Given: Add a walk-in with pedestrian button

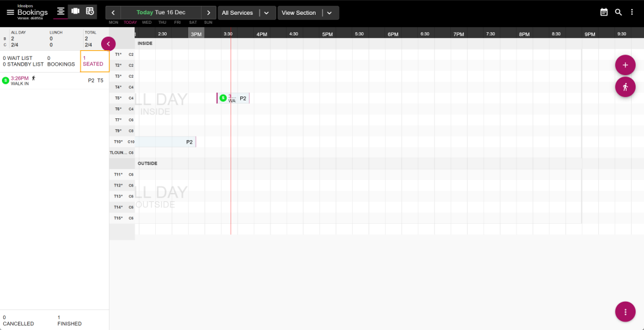Looking at the screenshot, I should coord(625,87).
